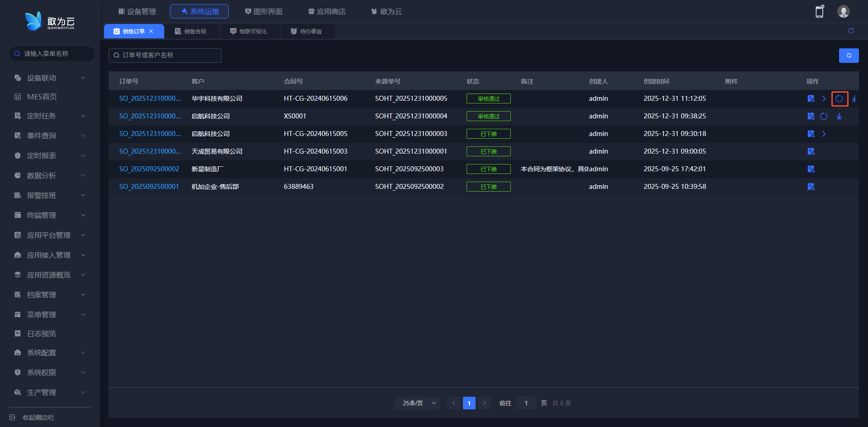Open the 图形界面 top menu
Screen dimensions: 868x427
coord(264,11)
